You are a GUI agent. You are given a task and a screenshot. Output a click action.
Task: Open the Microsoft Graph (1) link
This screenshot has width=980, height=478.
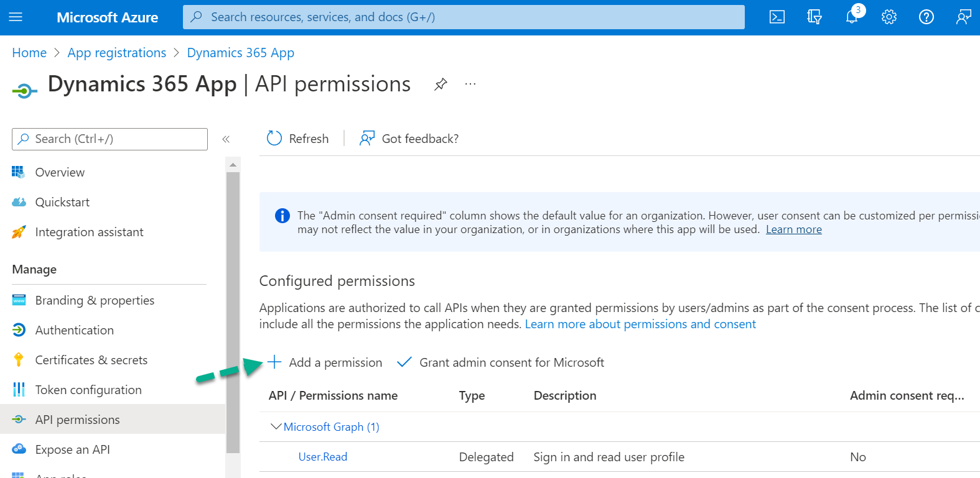(331, 426)
